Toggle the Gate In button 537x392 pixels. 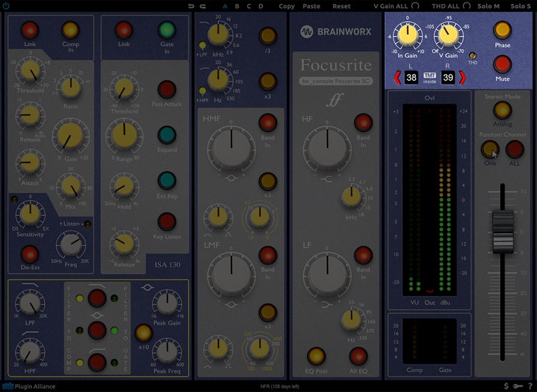tap(166, 30)
